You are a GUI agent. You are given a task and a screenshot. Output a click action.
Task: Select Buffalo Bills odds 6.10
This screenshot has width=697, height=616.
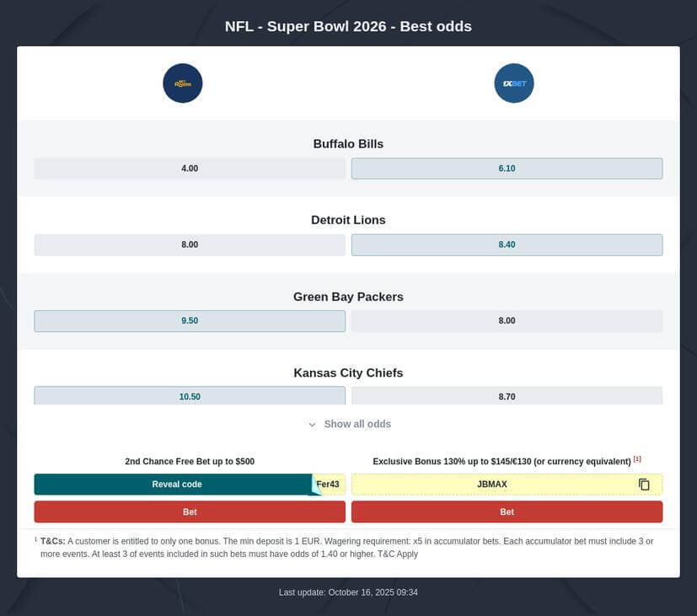pyautogui.click(x=507, y=169)
